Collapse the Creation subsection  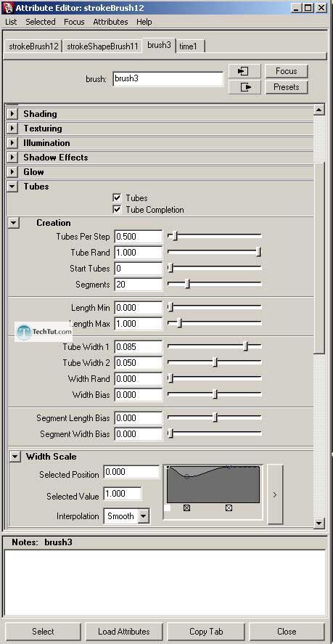click(14, 223)
